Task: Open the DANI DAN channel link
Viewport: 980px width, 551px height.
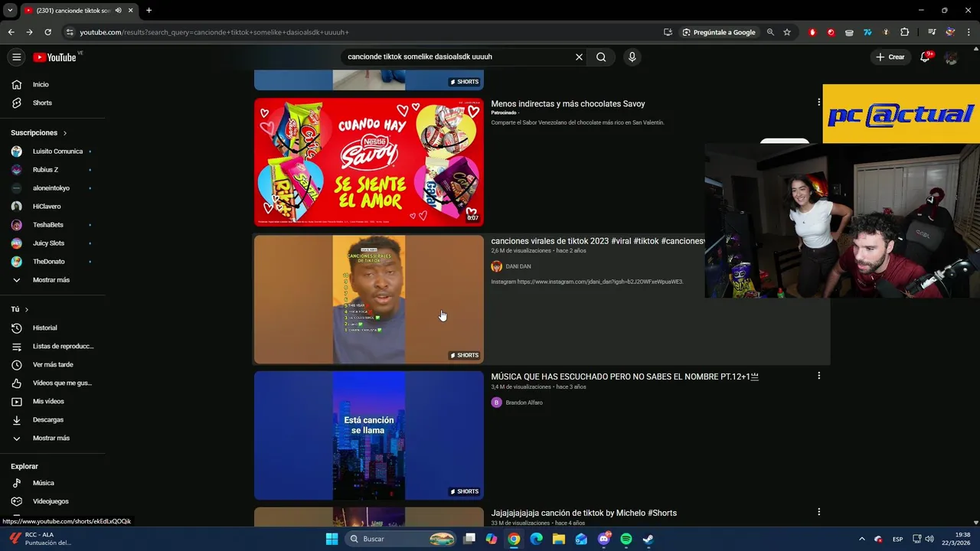Action: (518, 266)
